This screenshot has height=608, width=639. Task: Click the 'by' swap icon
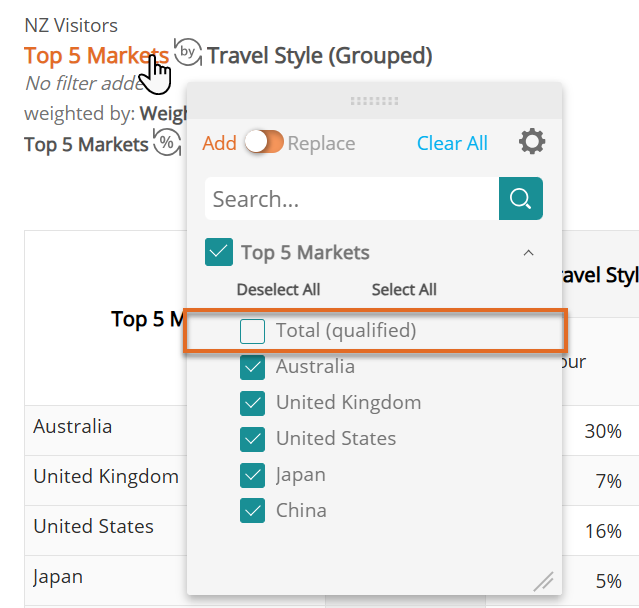[x=188, y=52]
